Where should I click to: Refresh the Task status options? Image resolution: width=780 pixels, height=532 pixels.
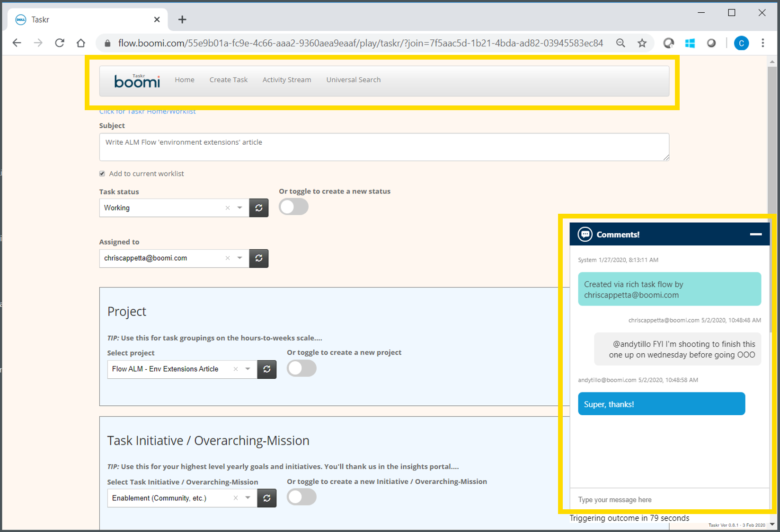click(258, 208)
